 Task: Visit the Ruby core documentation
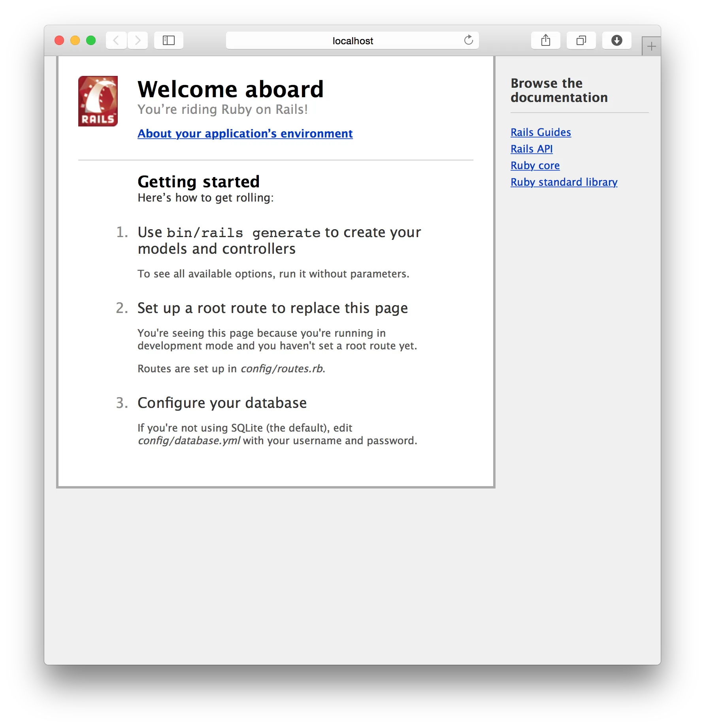click(535, 166)
